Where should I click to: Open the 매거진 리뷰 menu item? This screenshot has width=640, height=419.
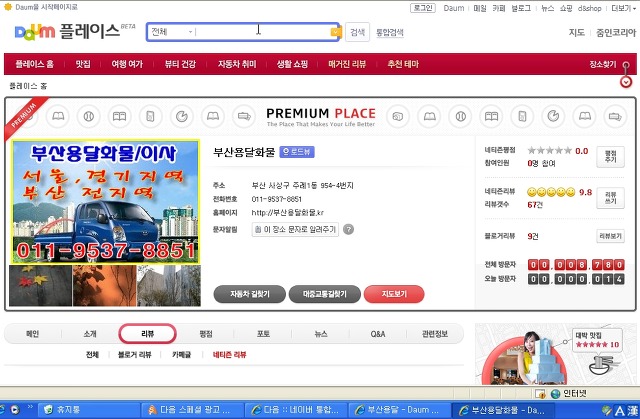pyautogui.click(x=347, y=64)
